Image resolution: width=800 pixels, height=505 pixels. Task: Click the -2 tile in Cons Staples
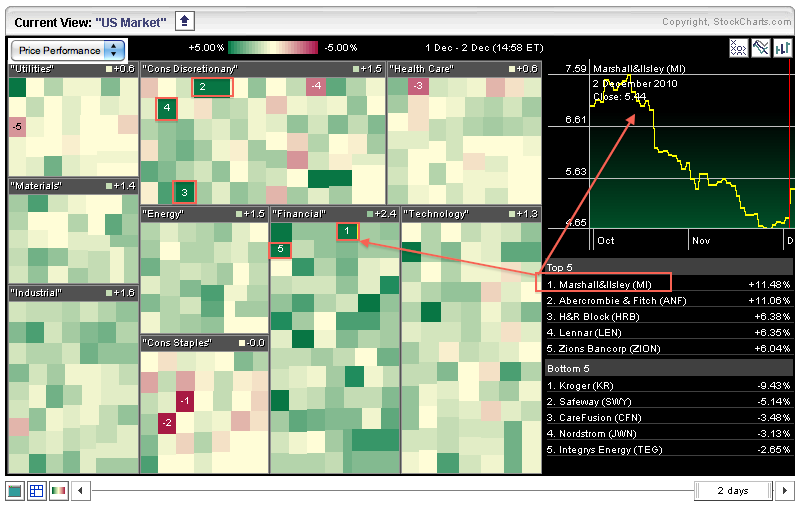167,423
